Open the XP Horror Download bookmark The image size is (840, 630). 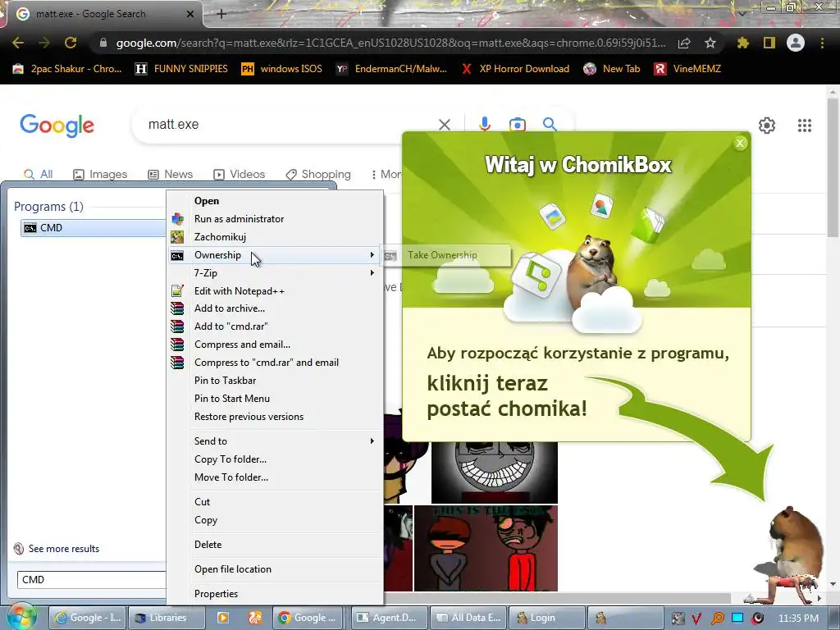click(515, 69)
